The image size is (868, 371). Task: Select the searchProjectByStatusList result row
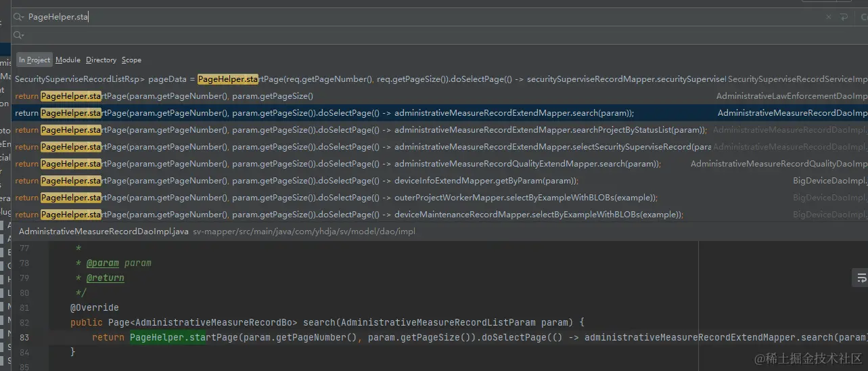point(440,130)
